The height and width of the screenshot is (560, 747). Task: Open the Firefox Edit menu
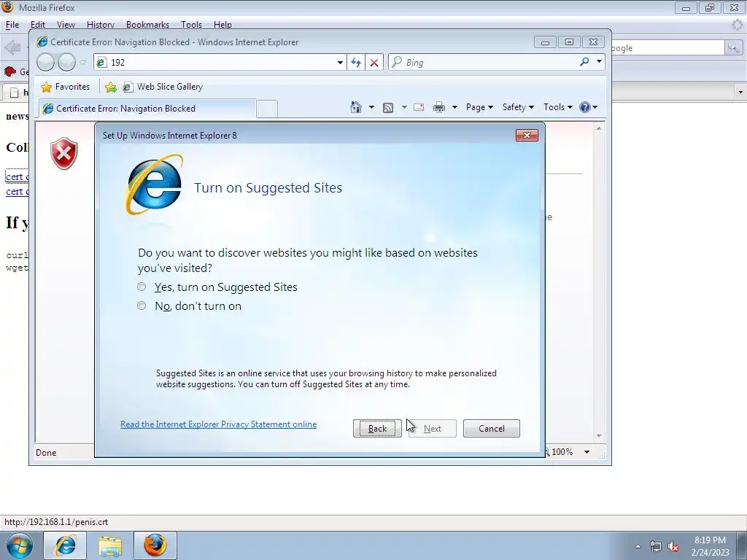(x=38, y=25)
